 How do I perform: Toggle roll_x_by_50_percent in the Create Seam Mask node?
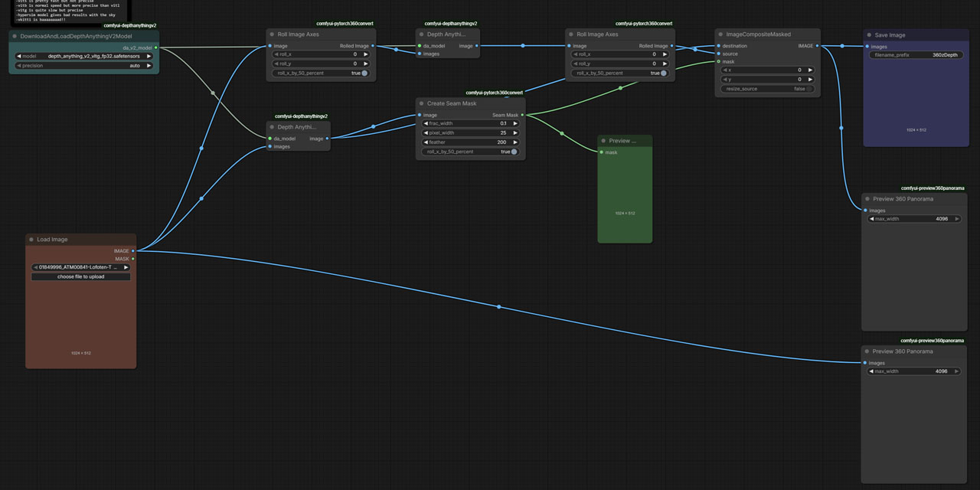pos(471,152)
